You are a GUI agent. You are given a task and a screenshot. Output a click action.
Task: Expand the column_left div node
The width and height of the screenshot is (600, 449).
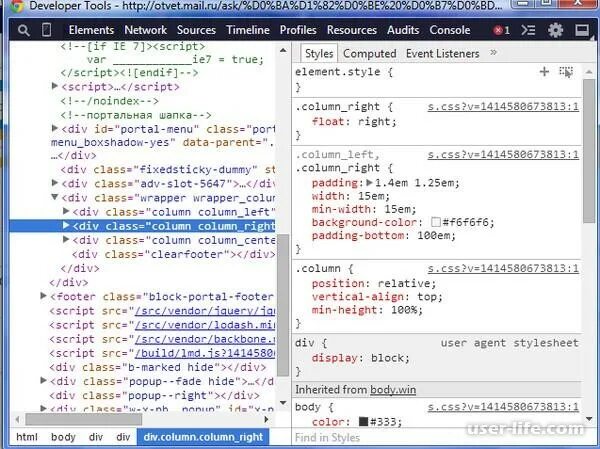point(66,211)
